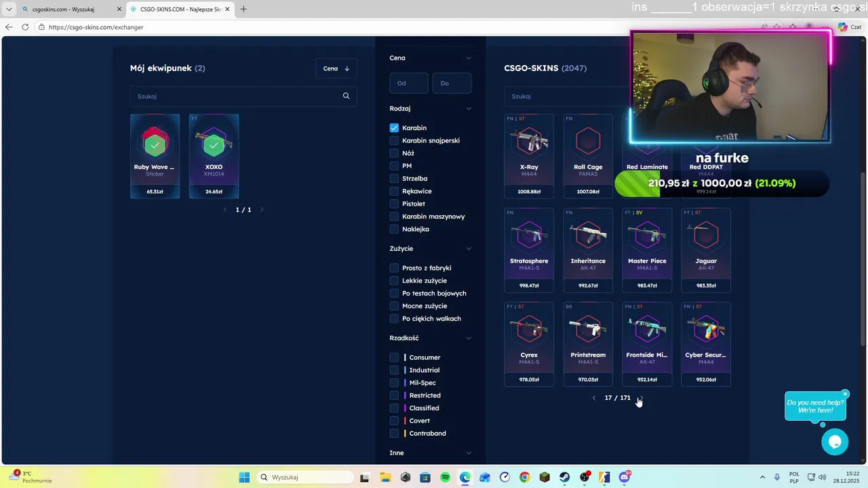Select the XOXO XM1014 inventory item
The image size is (868, 488).
(214, 156)
